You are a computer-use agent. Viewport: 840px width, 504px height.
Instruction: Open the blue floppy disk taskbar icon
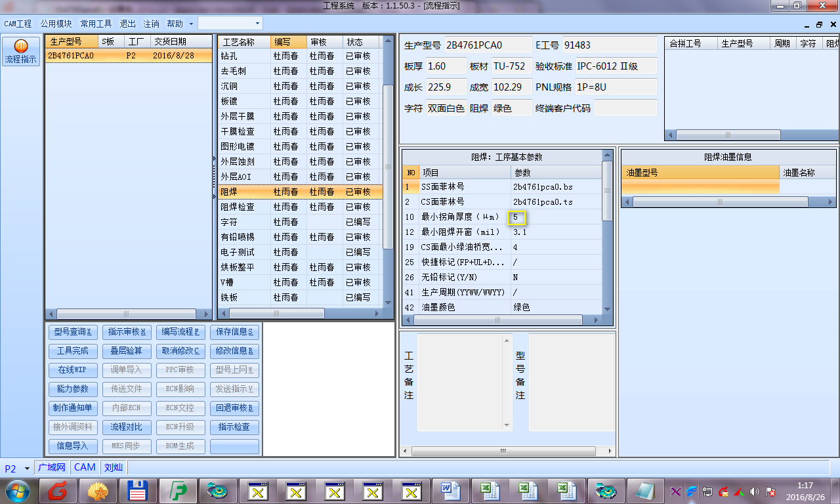pos(138,490)
